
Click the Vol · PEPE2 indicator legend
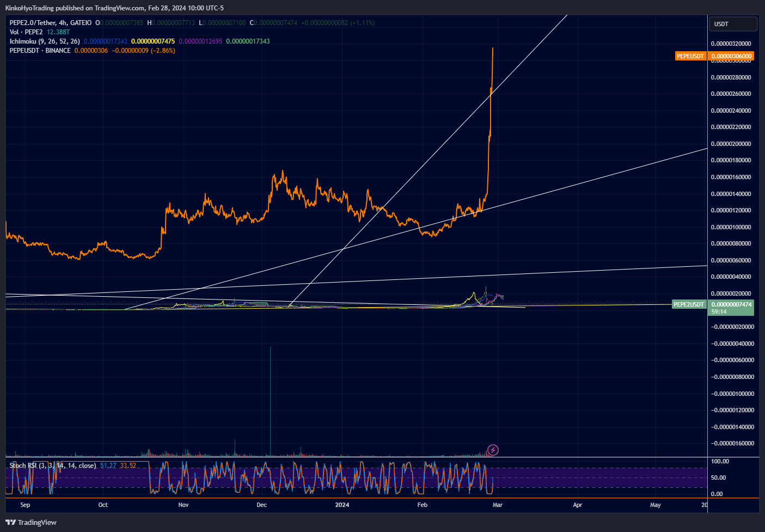[x=26, y=32]
